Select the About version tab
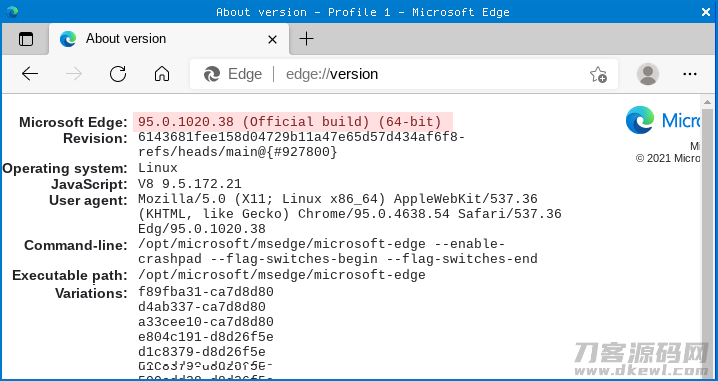This screenshot has height=381, width=718. point(169,39)
